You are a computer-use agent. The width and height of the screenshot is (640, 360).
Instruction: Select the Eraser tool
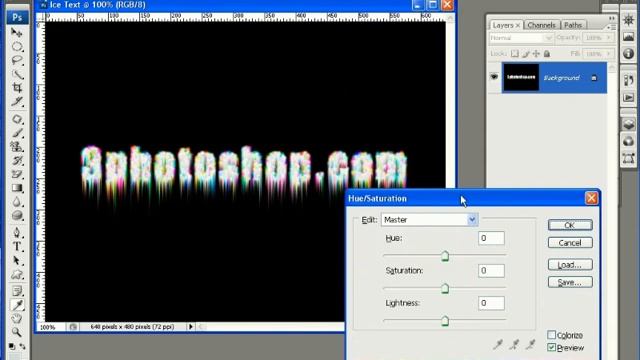(17, 175)
